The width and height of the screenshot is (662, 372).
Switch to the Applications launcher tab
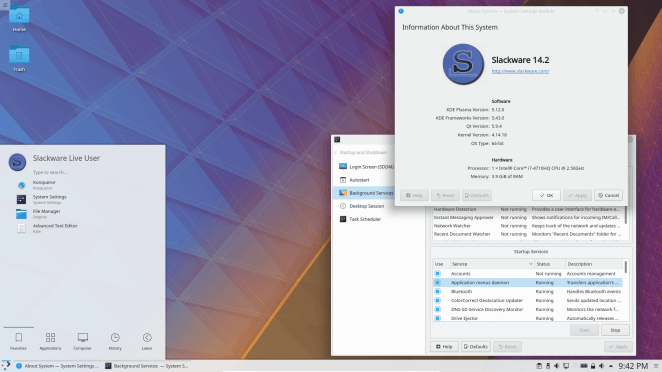pyautogui.click(x=50, y=341)
